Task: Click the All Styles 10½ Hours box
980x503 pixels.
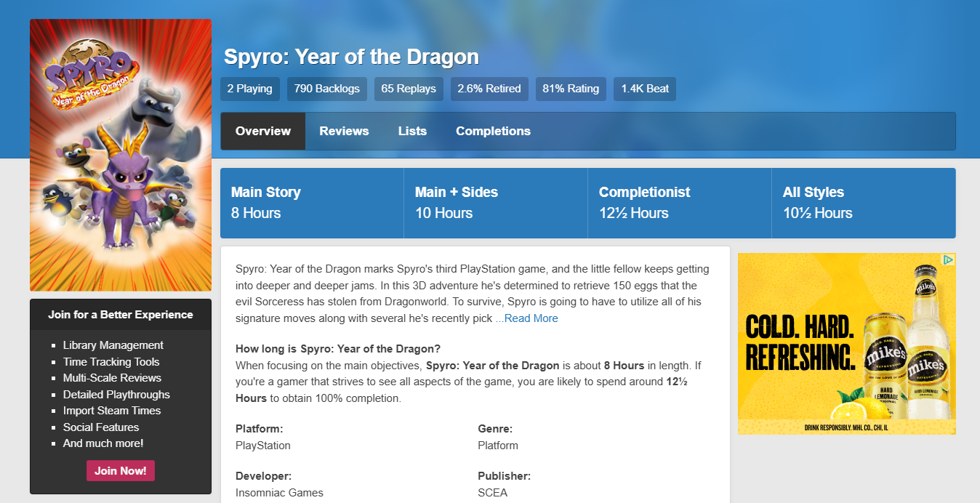Action: coord(864,203)
